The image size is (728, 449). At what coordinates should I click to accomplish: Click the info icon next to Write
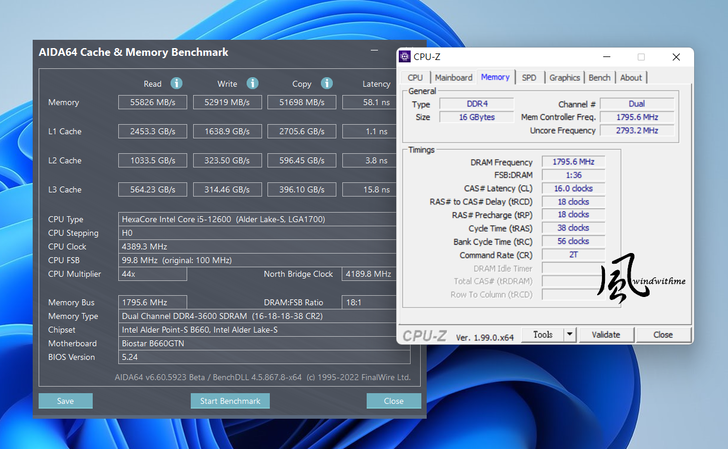point(253,84)
